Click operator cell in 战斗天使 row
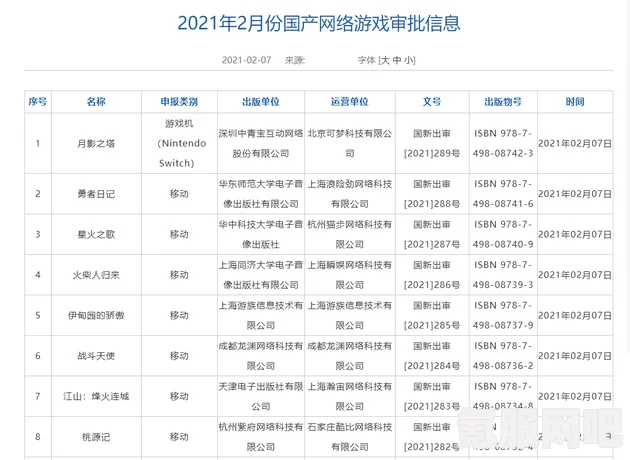The height and width of the screenshot is (460, 630). [x=350, y=356]
